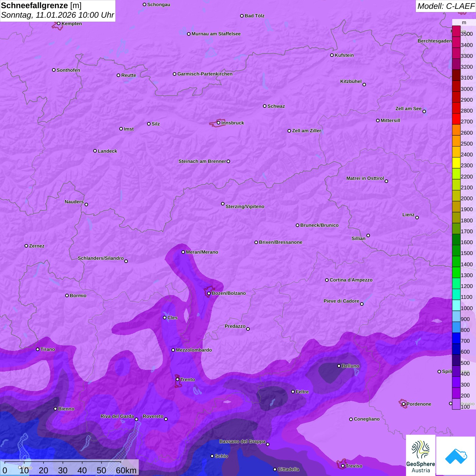Image resolution: width=476 pixels, height=476 pixels.
Task: Click the Schlanders/Silandro label
Action: (x=101, y=258)
